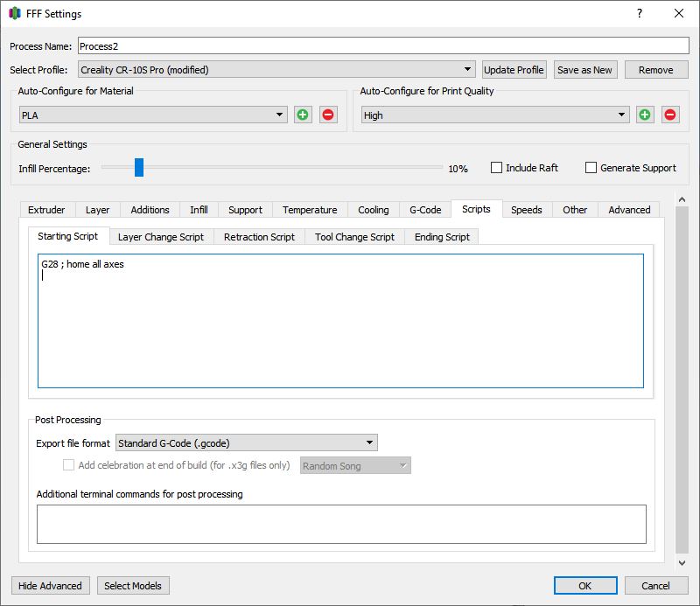Open the Cooling tab
This screenshot has width=700, height=606.
(x=374, y=210)
